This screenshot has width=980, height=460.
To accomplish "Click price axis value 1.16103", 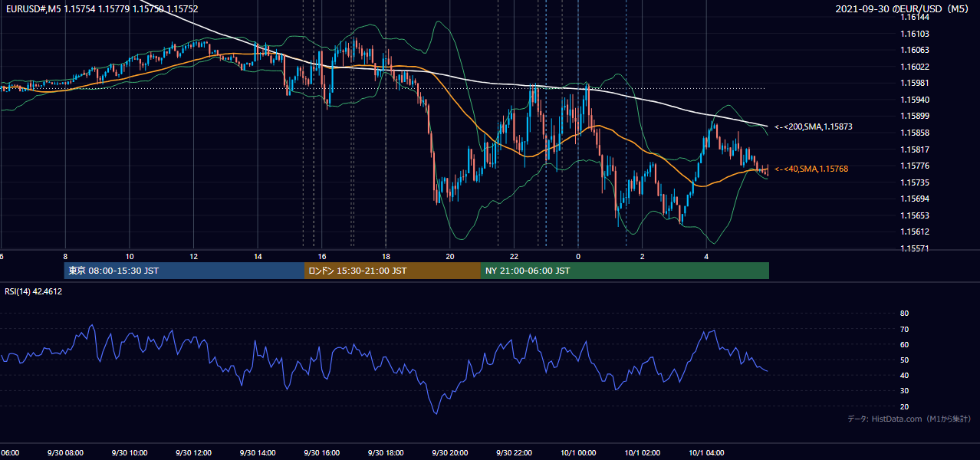I will point(915,34).
